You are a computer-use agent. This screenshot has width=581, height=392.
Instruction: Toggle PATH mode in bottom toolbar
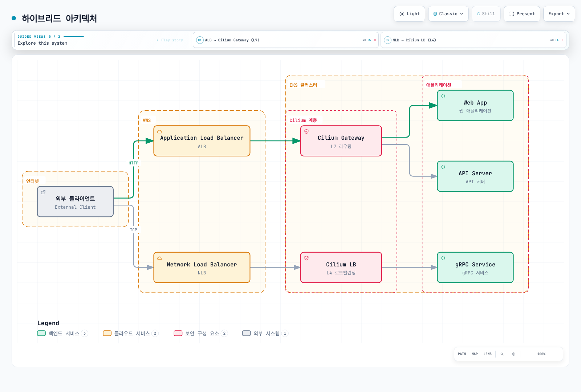(x=462, y=354)
